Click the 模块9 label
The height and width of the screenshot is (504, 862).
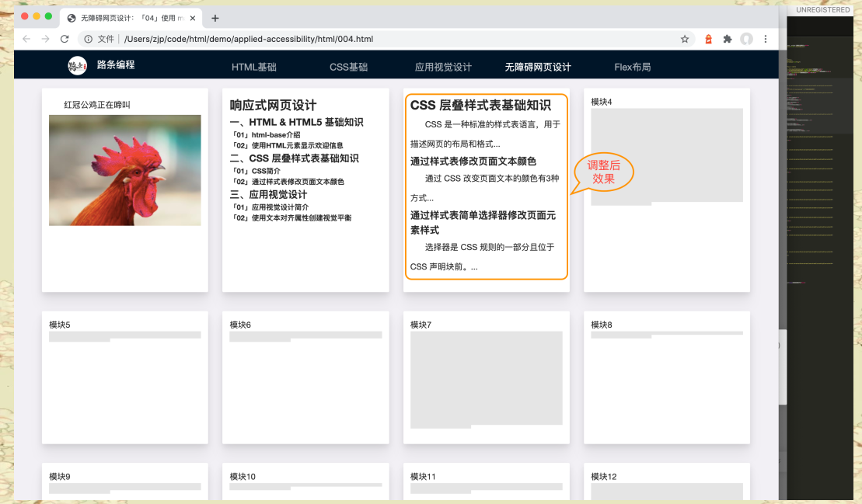pyautogui.click(x=59, y=477)
